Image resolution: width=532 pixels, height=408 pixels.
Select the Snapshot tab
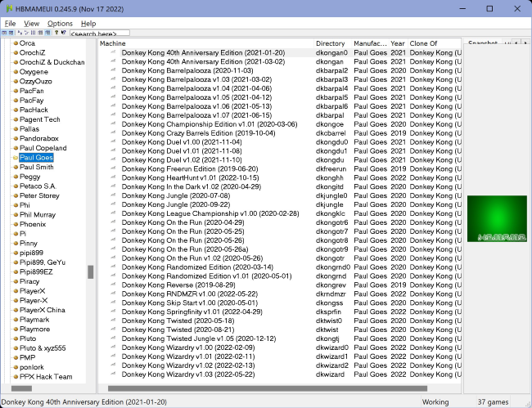[482, 43]
